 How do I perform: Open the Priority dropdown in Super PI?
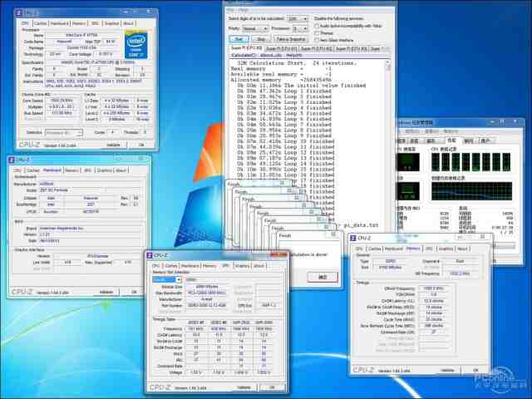(x=255, y=28)
